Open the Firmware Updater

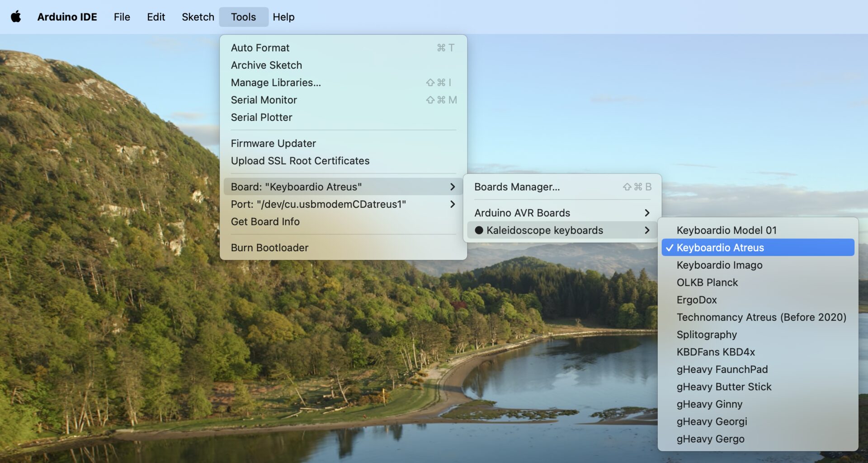343,143
